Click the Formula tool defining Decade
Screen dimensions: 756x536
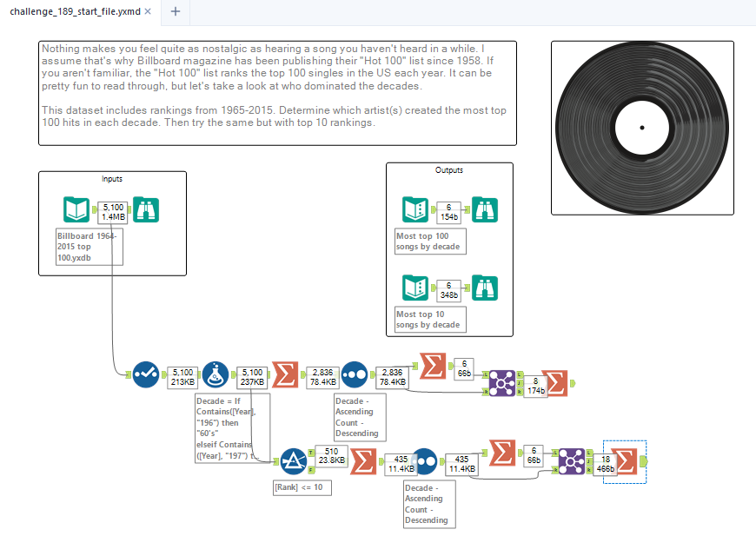pos(215,374)
